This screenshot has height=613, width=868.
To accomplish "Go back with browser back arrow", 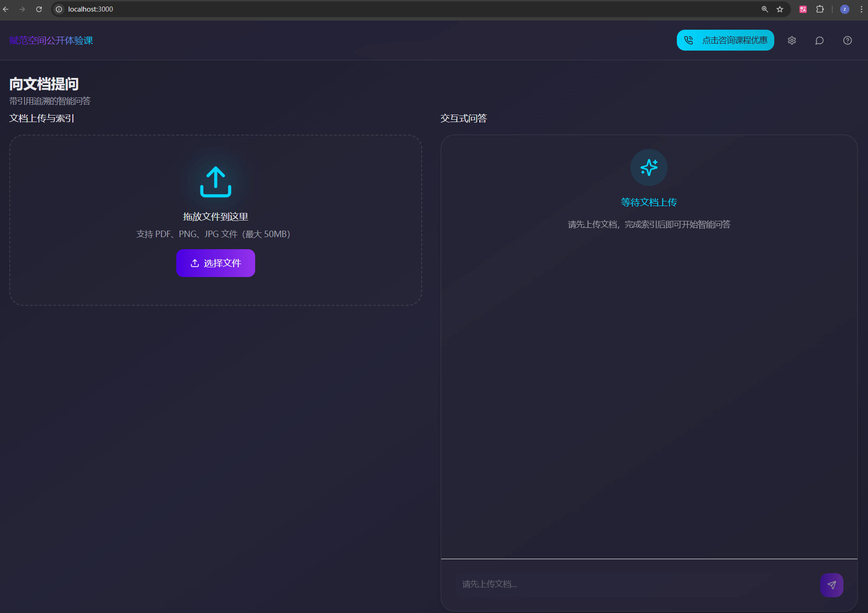I will (6, 9).
